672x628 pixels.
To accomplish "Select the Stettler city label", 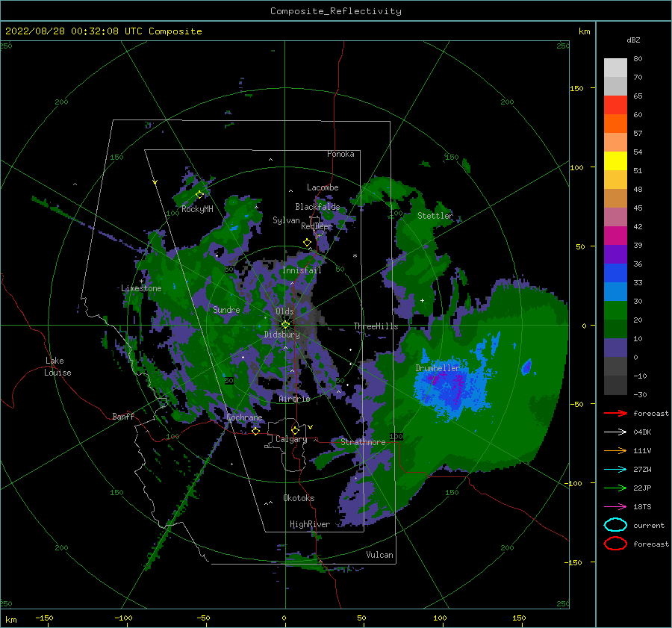I will [435, 216].
